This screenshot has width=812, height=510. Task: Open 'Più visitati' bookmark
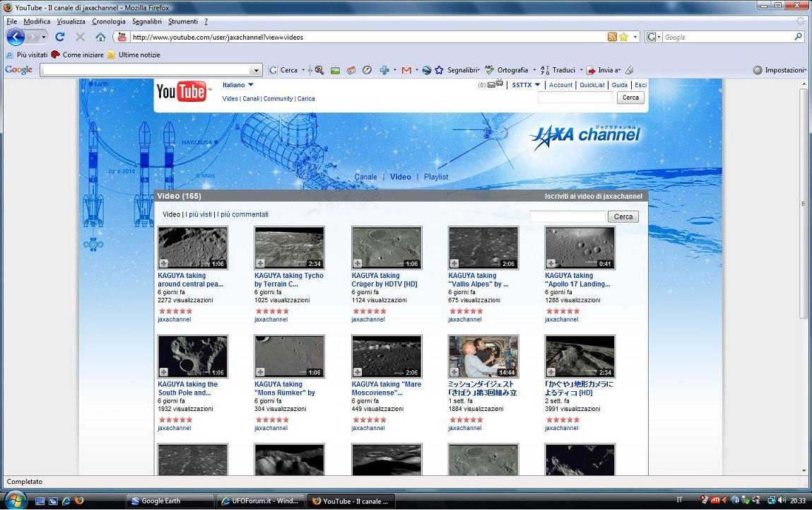[x=26, y=54]
